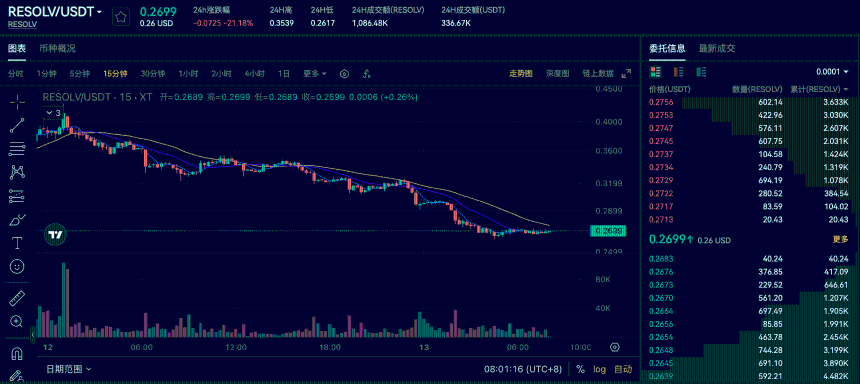Select the trend line drawing tool

click(18, 125)
